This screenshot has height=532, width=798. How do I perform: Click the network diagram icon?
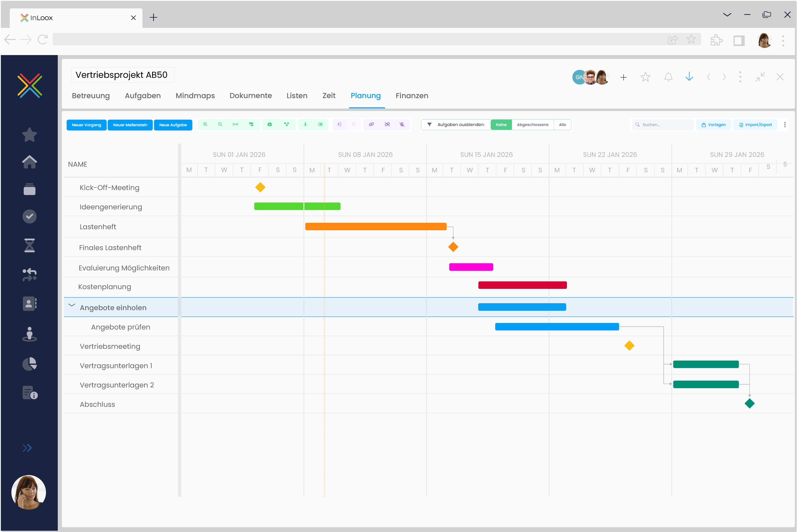(287, 124)
